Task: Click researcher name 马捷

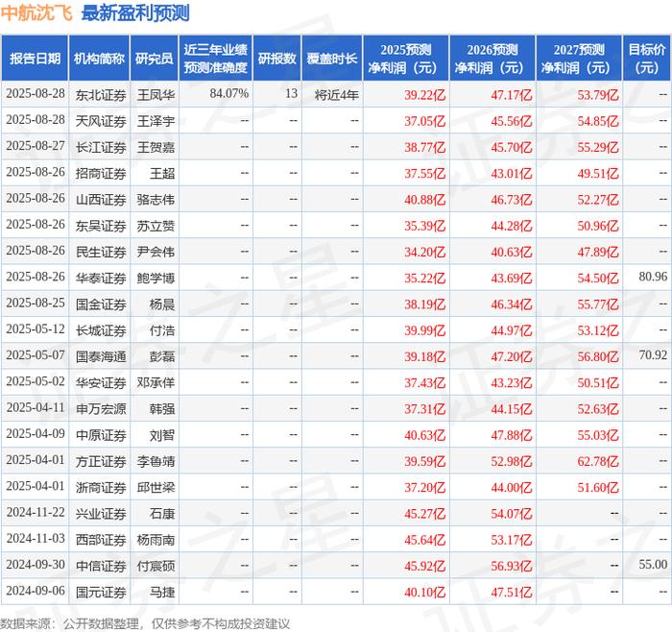Action: pyautogui.click(x=162, y=592)
